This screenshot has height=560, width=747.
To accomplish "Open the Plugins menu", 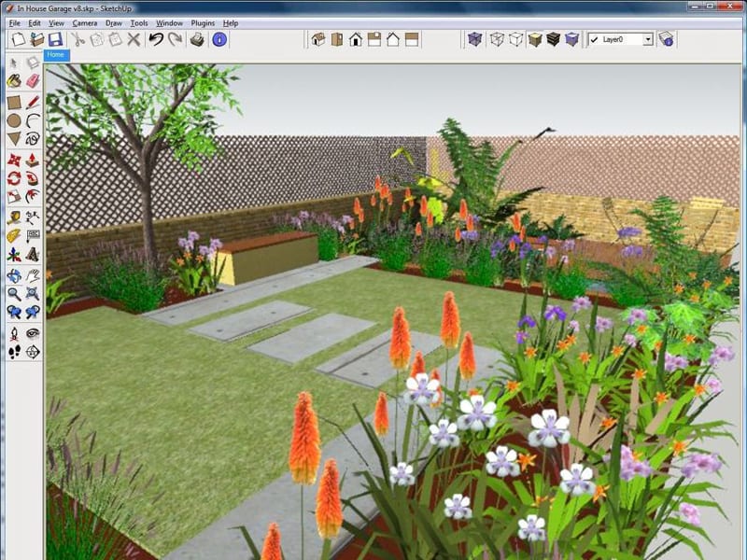I will [203, 22].
